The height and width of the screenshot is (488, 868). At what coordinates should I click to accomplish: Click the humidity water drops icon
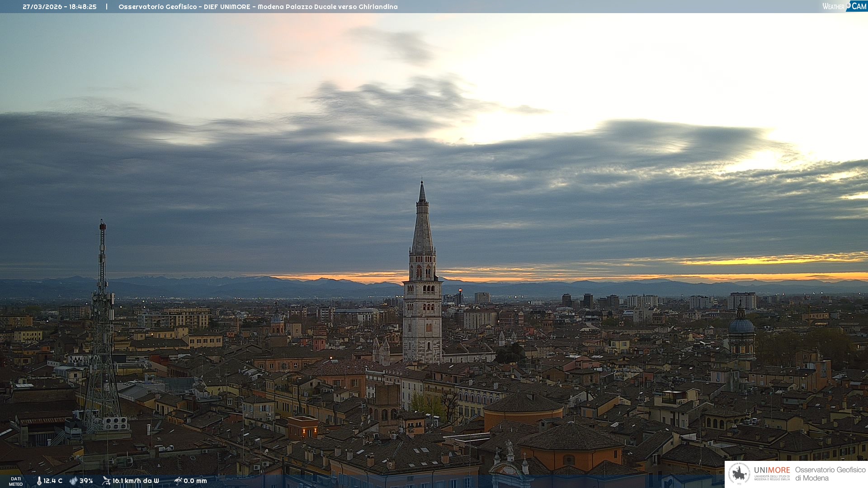tap(73, 481)
